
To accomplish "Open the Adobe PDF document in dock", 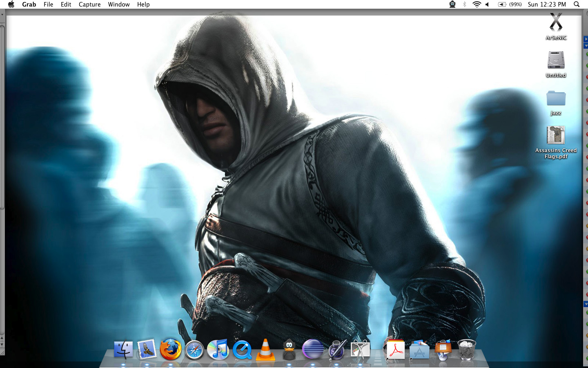I will point(395,350).
